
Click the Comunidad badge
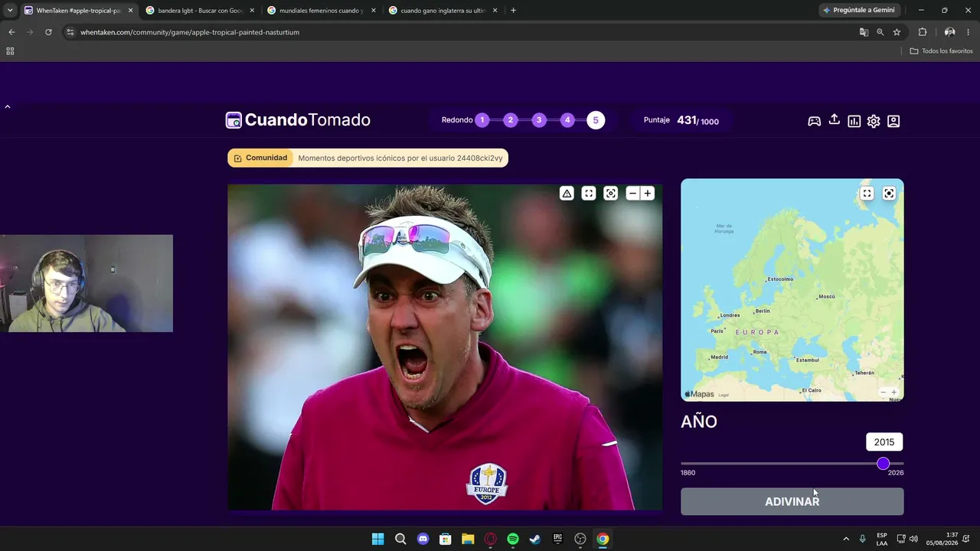coord(260,158)
